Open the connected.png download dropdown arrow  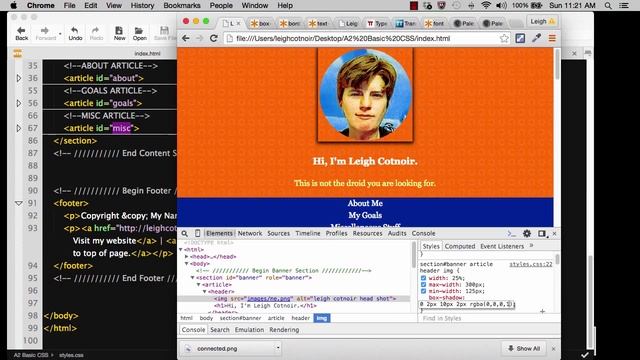(x=278, y=348)
